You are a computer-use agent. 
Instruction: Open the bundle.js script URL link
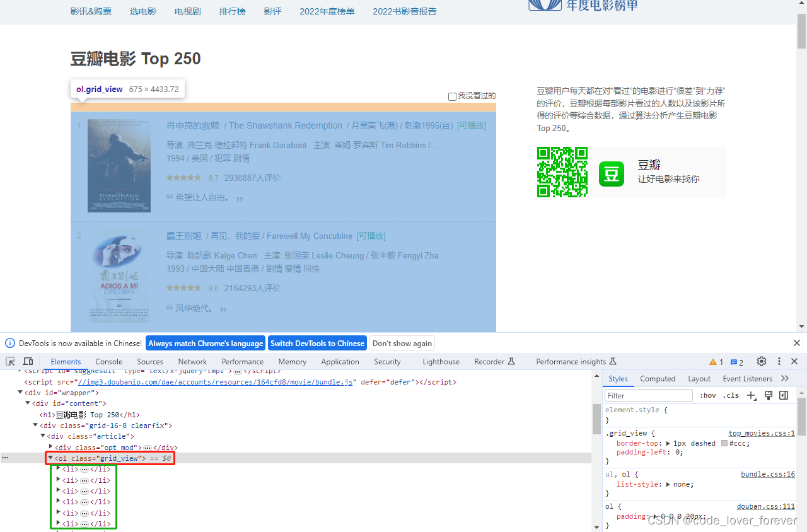coord(216,382)
